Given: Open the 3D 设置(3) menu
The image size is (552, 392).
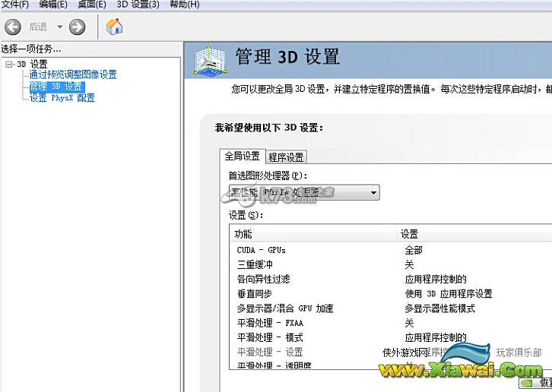Looking at the screenshot, I should click(138, 5).
